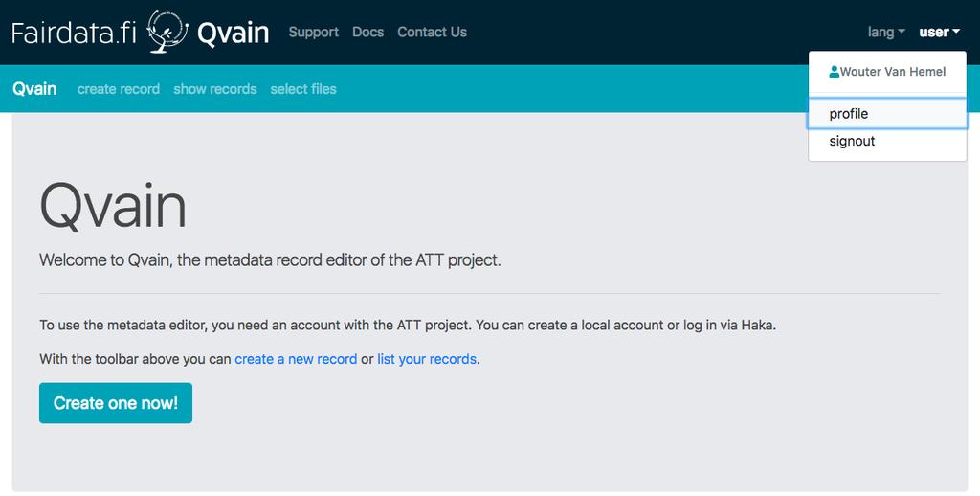Viewport: 980px width, 496px height.
Task: Click the user avatar icon beside Wouter Van Hemel
Action: click(834, 72)
